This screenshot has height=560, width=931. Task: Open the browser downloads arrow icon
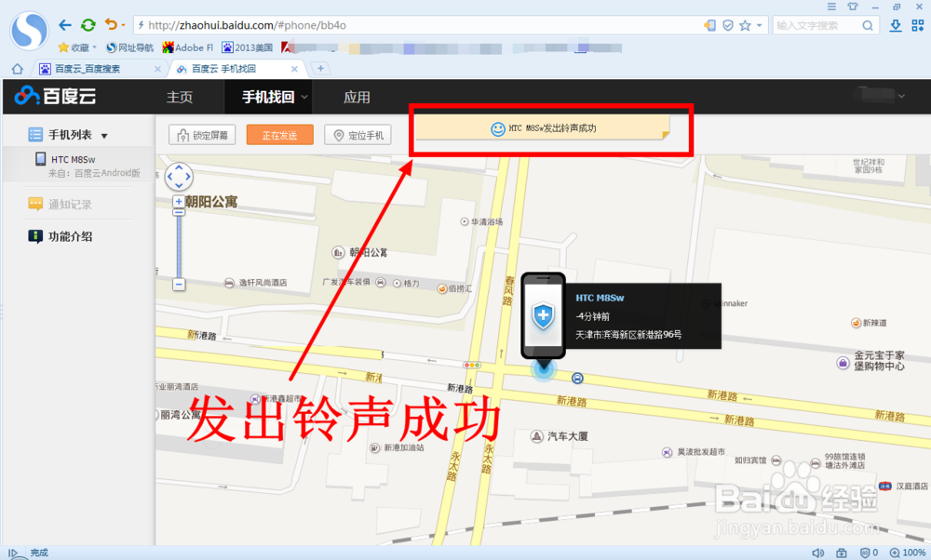click(896, 25)
